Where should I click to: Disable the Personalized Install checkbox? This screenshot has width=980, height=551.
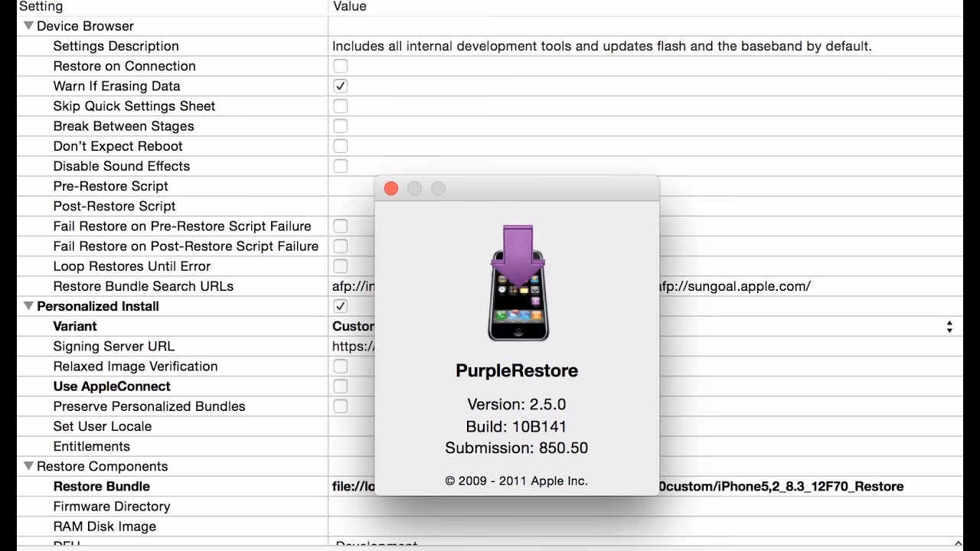[341, 306]
